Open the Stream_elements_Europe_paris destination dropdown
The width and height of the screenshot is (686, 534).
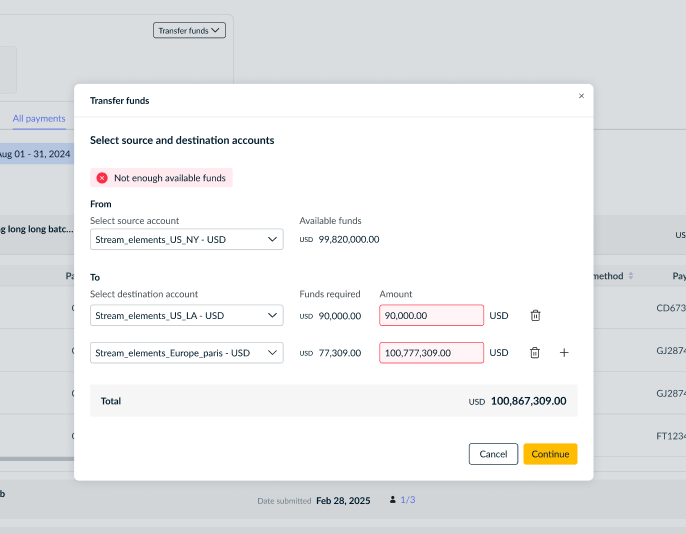[187, 353]
